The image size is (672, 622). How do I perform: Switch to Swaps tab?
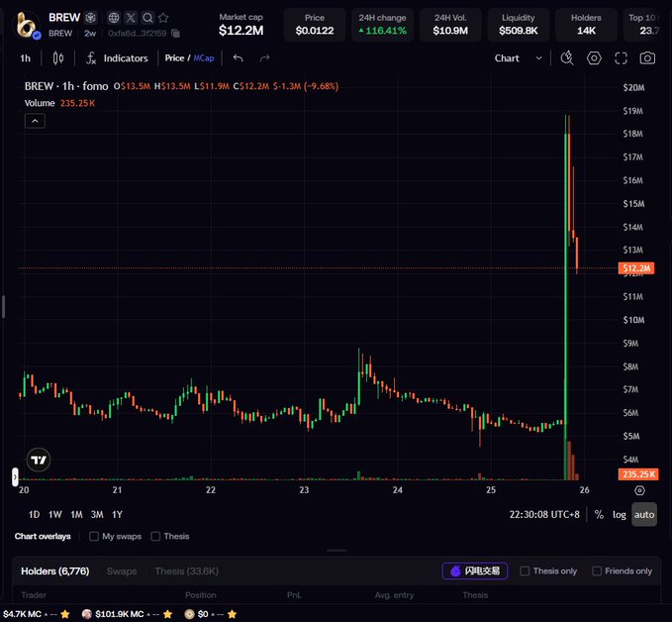(122, 571)
